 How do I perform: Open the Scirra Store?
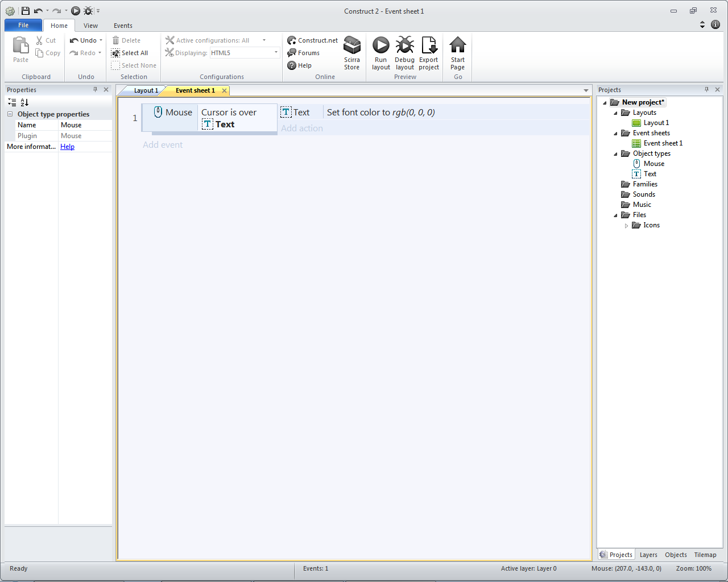(x=351, y=52)
